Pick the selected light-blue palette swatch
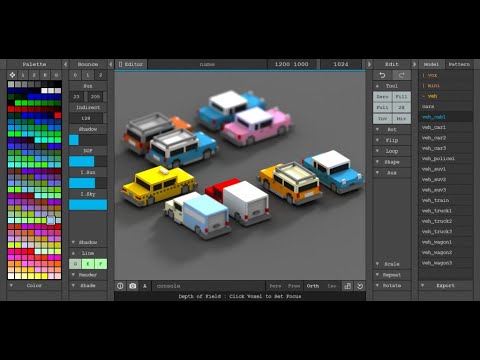This screenshot has height=360, width=480. pos(51,220)
